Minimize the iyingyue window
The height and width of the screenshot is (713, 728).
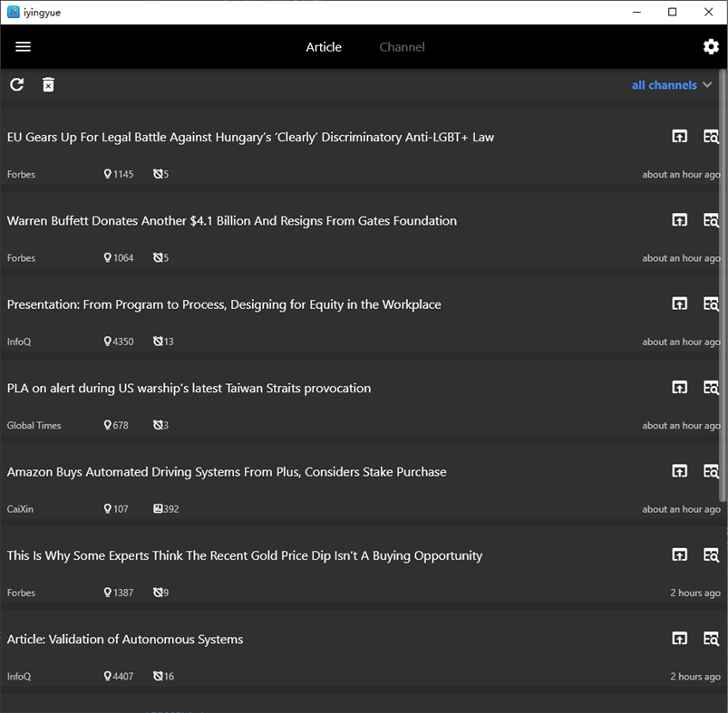[x=637, y=12]
